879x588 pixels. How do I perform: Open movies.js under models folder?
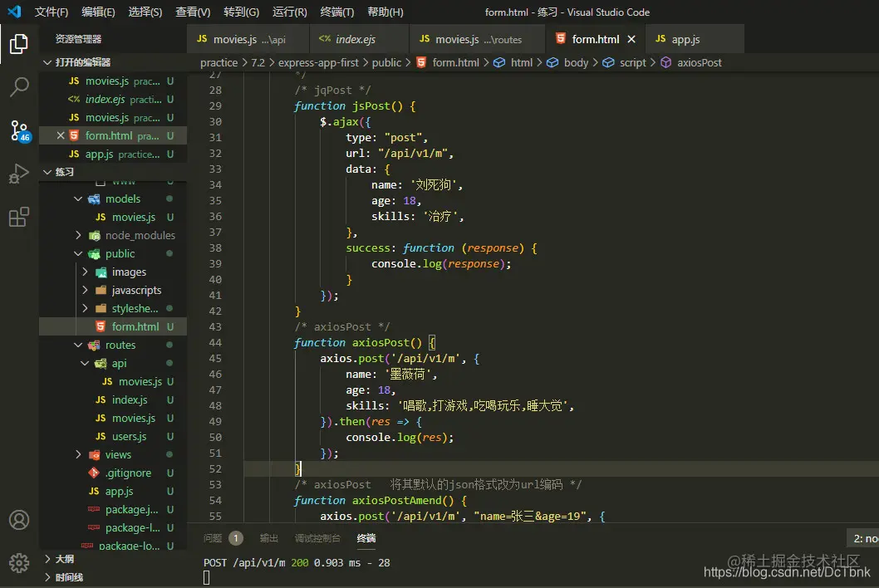[113, 217]
